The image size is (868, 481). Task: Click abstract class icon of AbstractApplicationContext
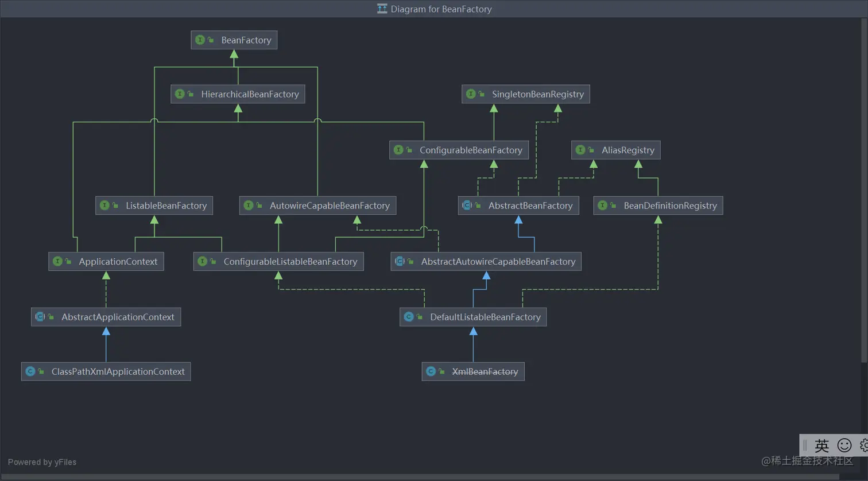tap(40, 316)
